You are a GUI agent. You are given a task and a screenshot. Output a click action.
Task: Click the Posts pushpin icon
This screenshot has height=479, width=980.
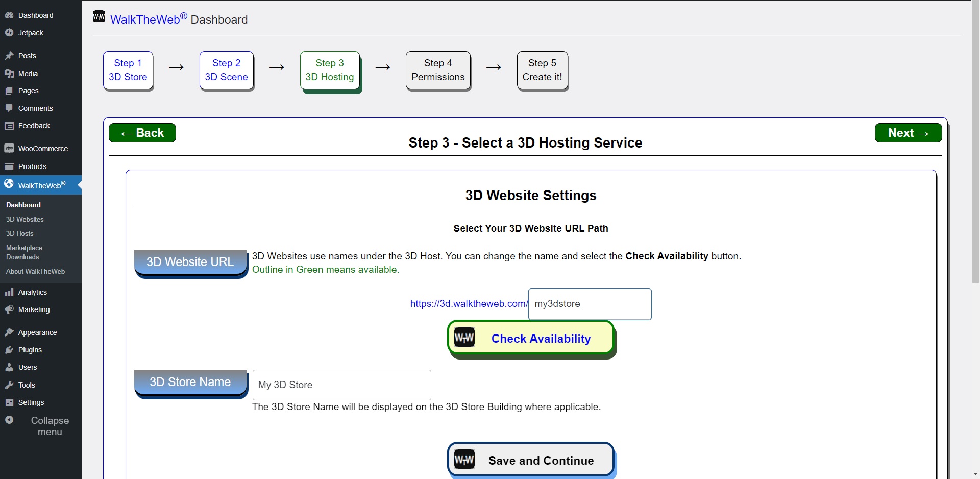coord(9,56)
